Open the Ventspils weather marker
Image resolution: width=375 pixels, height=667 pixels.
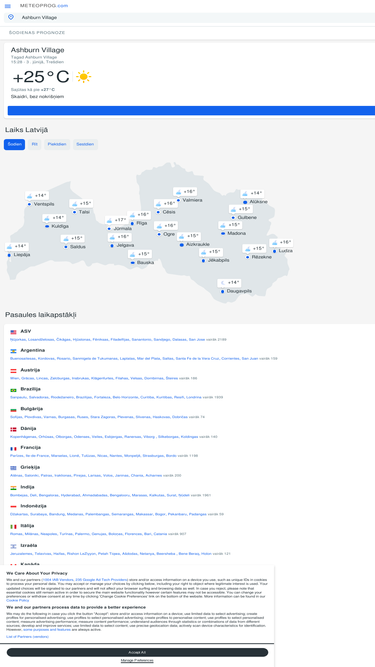click(x=37, y=196)
